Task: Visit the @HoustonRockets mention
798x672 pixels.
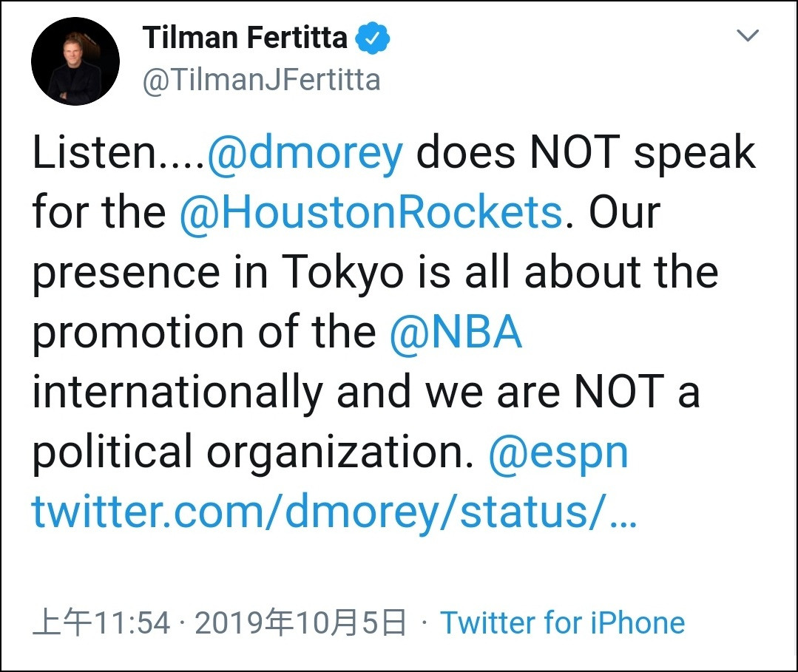Action: pyautogui.click(x=371, y=212)
